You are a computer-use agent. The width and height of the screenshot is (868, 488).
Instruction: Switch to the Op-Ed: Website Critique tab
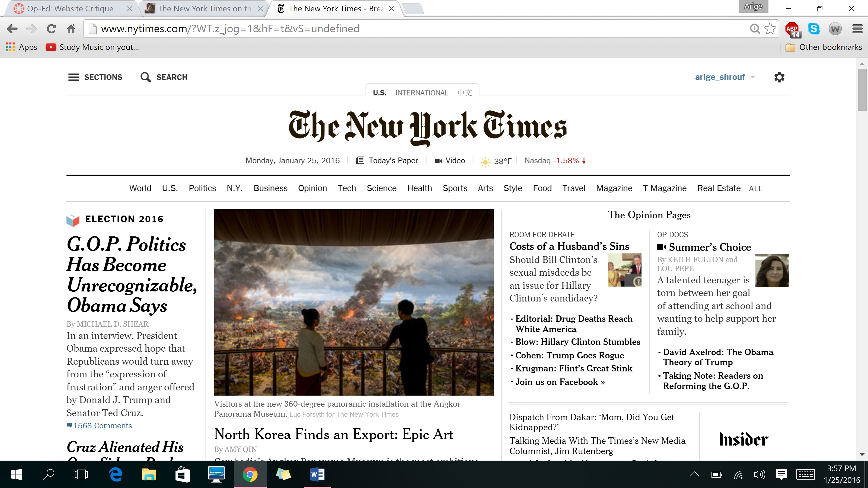(70, 9)
